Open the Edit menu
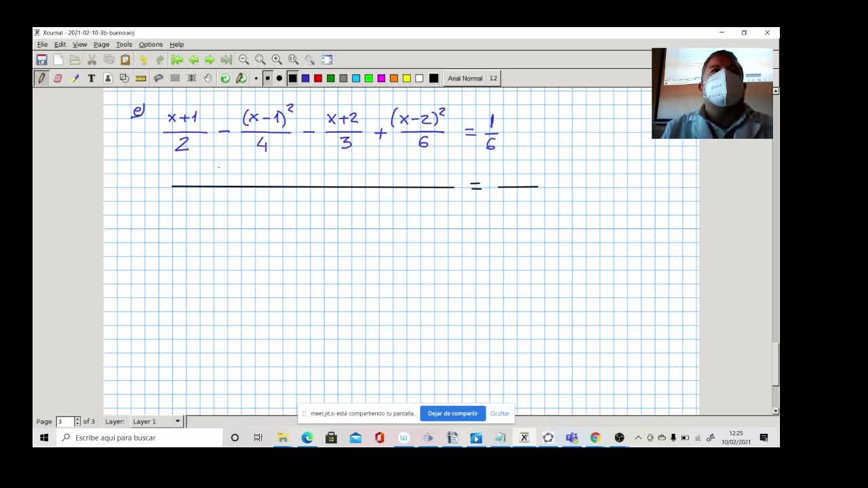This screenshot has width=868, height=488. point(60,45)
